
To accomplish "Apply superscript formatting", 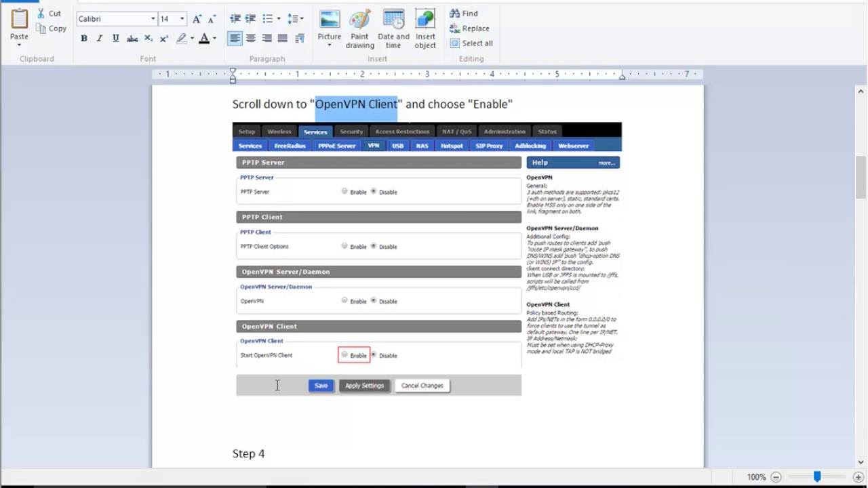I will [164, 39].
